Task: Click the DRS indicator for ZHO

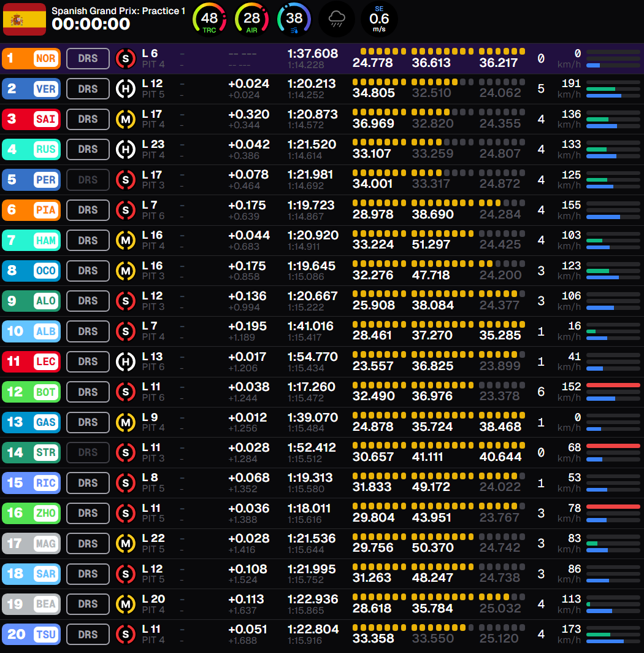Action: (x=88, y=513)
